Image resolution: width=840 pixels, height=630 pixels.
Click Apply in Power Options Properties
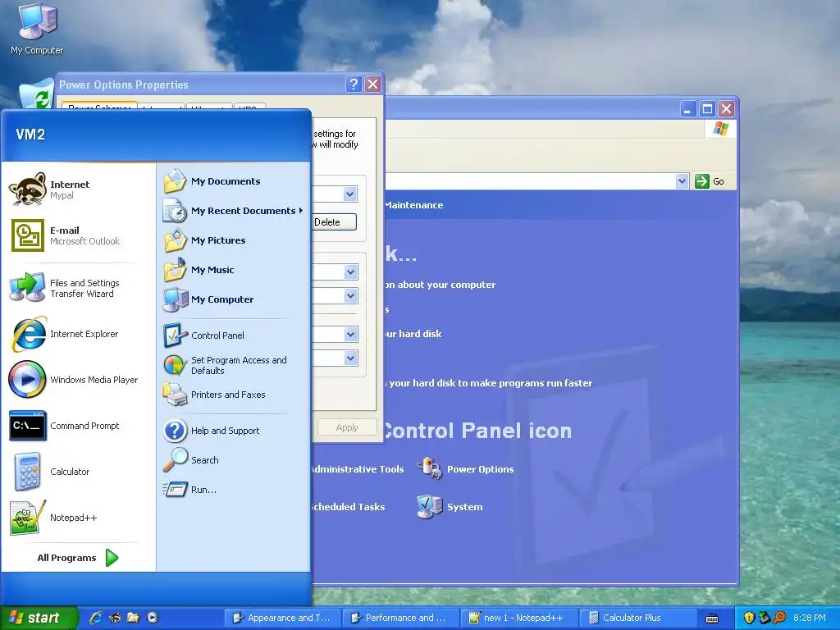click(347, 427)
